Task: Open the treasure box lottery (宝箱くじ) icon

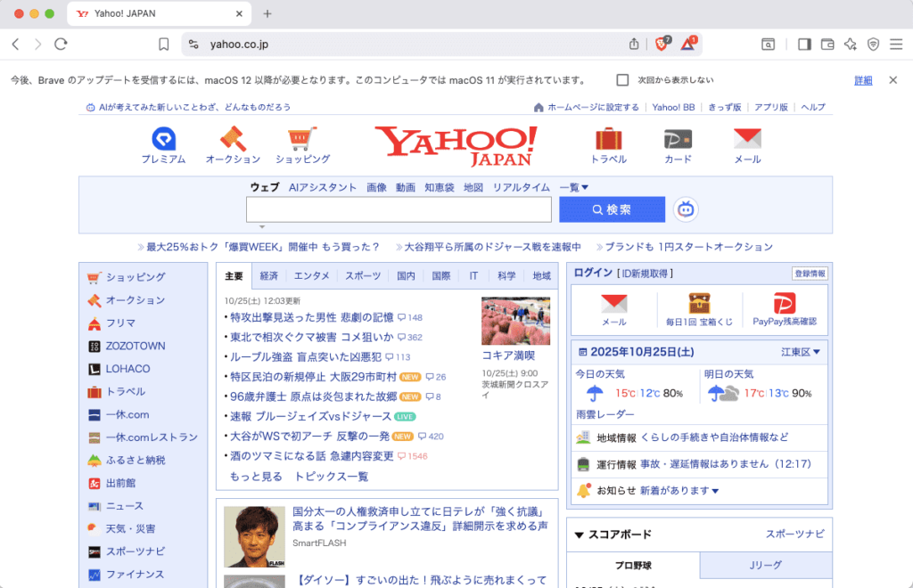Action: tap(699, 310)
